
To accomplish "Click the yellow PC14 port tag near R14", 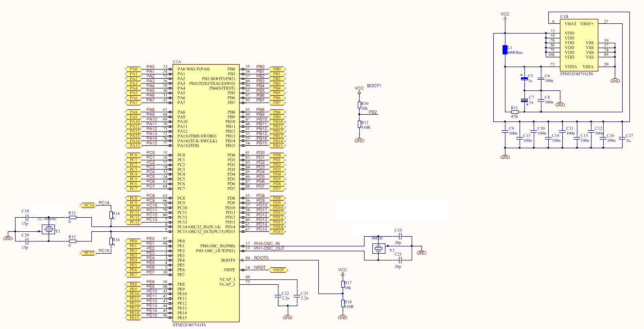I will [x=88, y=206].
